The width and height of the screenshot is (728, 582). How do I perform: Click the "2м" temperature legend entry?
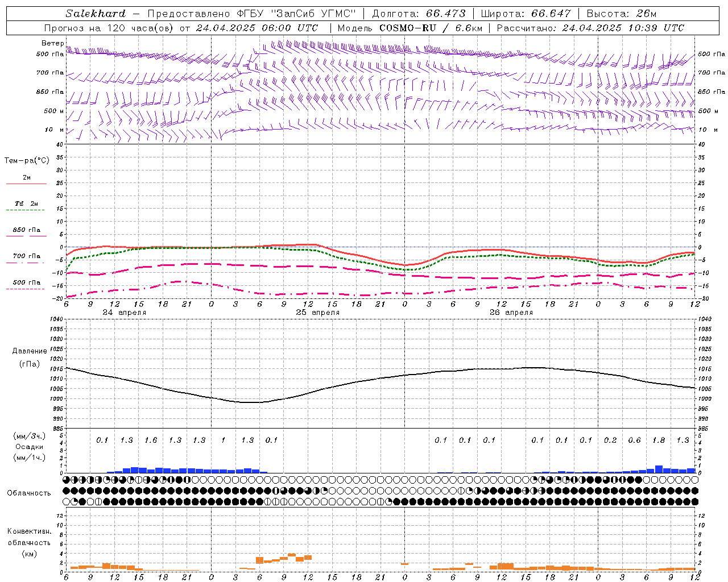27,178
